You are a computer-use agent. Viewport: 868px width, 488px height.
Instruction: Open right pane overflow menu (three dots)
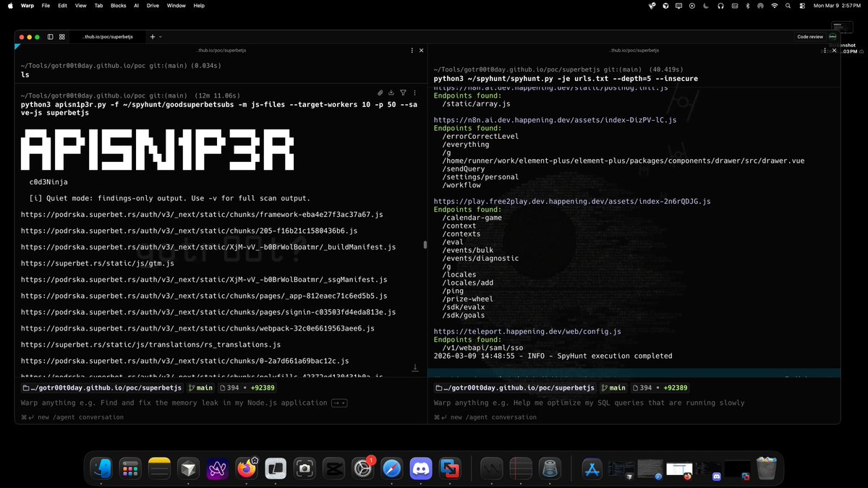click(825, 51)
